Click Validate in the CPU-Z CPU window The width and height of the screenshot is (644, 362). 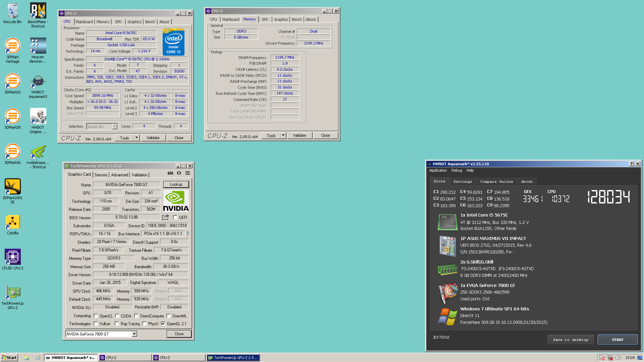[x=153, y=138]
